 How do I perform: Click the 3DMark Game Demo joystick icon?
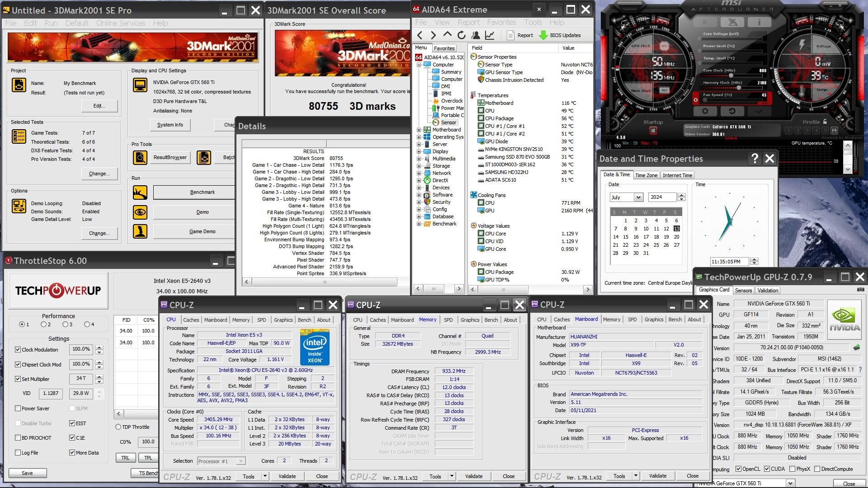point(140,231)
